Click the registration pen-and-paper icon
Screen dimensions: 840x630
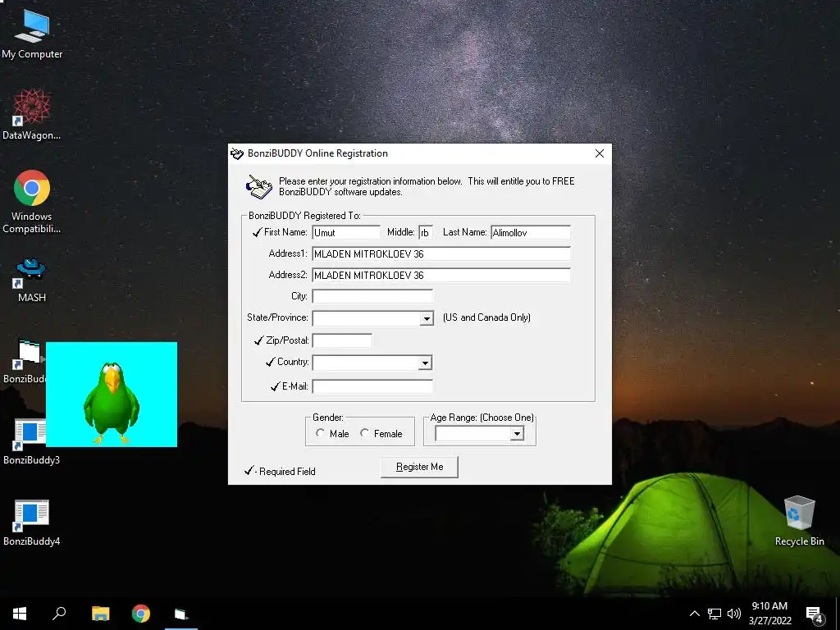click(258, 187)
